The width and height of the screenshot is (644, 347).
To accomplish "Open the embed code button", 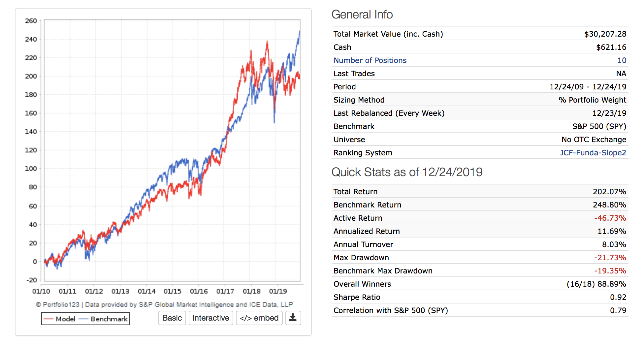I will (259, 318).
